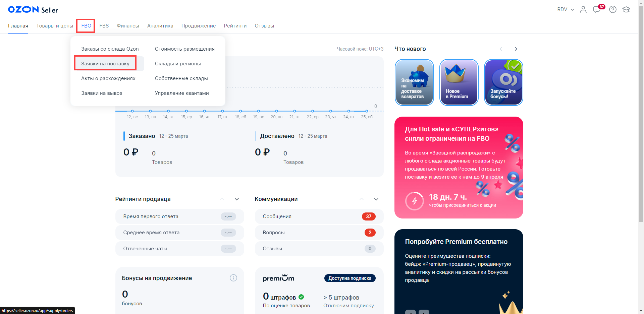Click the info icon in Бонусы на продвижение
The image size is (644, 314).
233,278
